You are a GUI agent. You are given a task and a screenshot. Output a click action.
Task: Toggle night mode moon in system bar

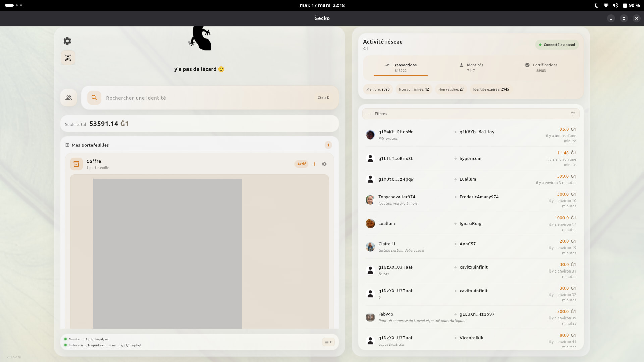click(596, 5)
